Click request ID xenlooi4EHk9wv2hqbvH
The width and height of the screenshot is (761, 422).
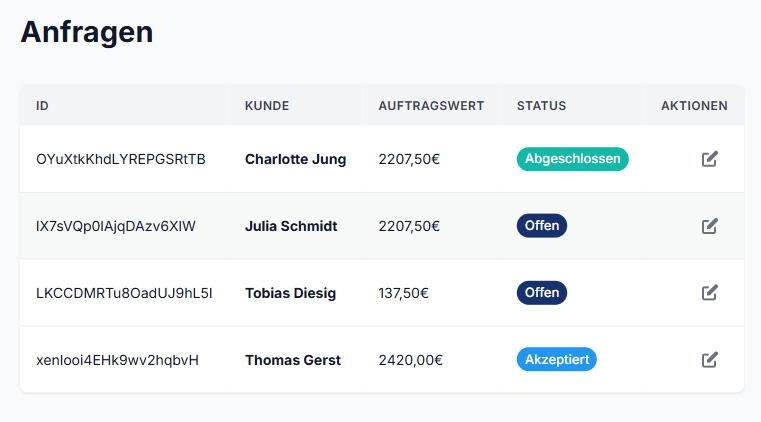(x=117, y=360)
